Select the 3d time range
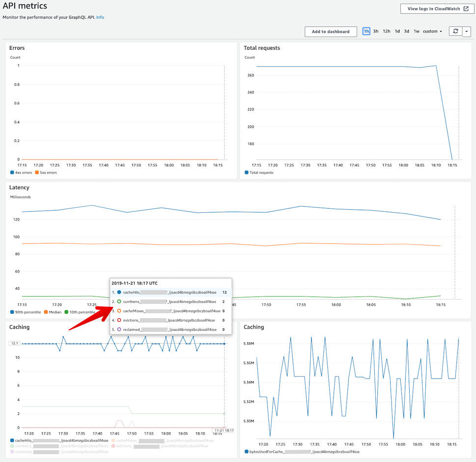The width and height of the screenshot is (476, 462). tap(407, 31)
